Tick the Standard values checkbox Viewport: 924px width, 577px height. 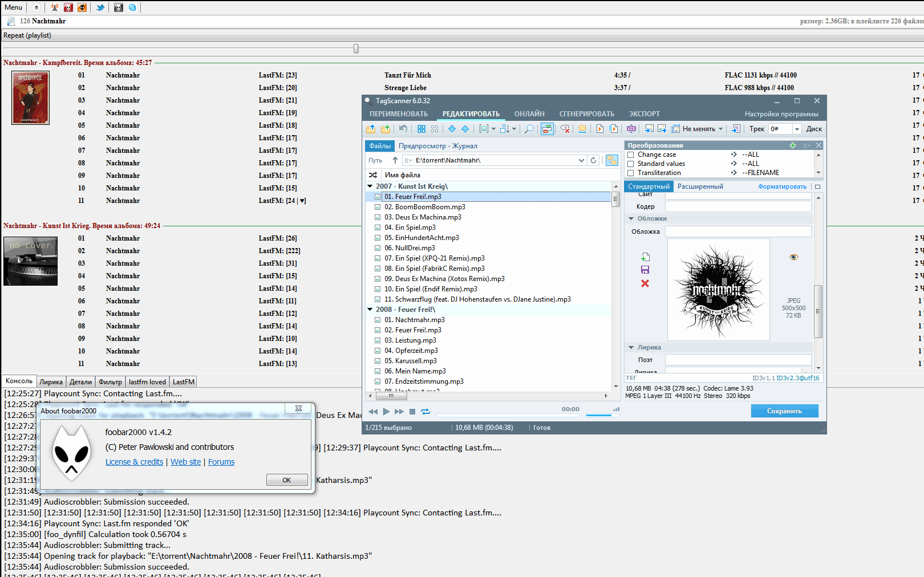(631, 164)
